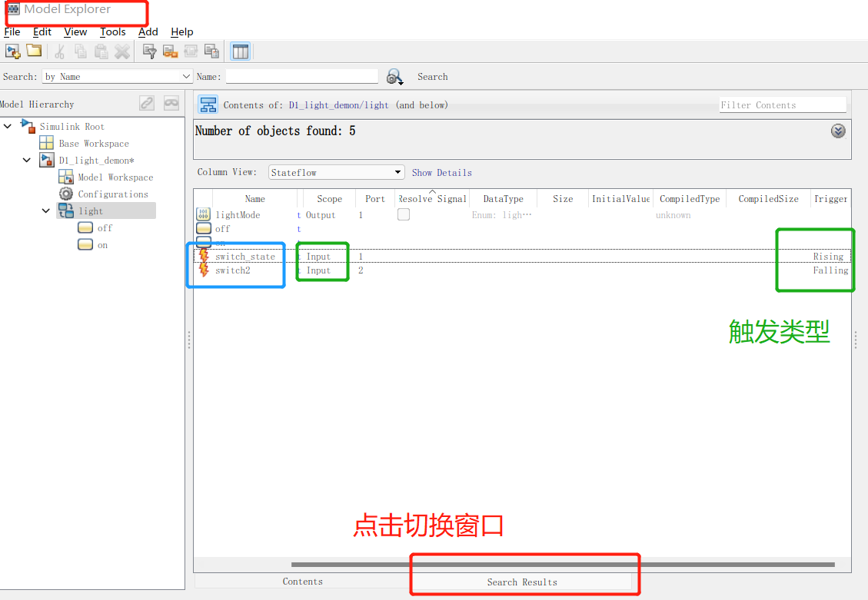Click the link toggle above Model Hierarchy
868x600 pixels.
pos(146,102)
